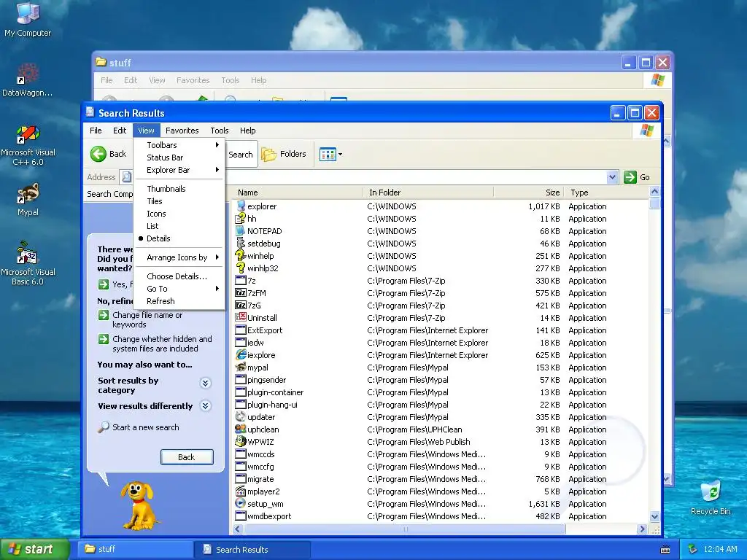Viewport: 747px width, 560px height.
Task: Click the vertical scrollbar down arrow
Action: click(x=654, y=517)
